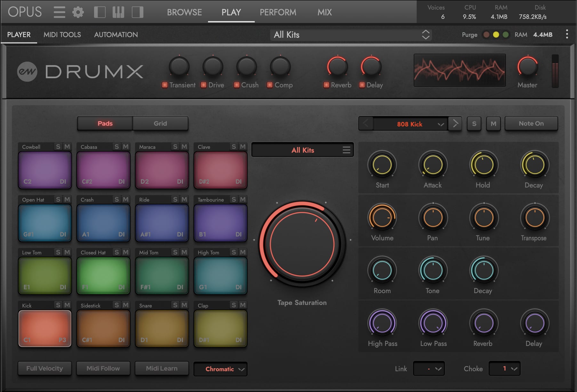Screen dimensions: 577x392
Task: Select the Grid view tab
Action: [x=160, y=123]
